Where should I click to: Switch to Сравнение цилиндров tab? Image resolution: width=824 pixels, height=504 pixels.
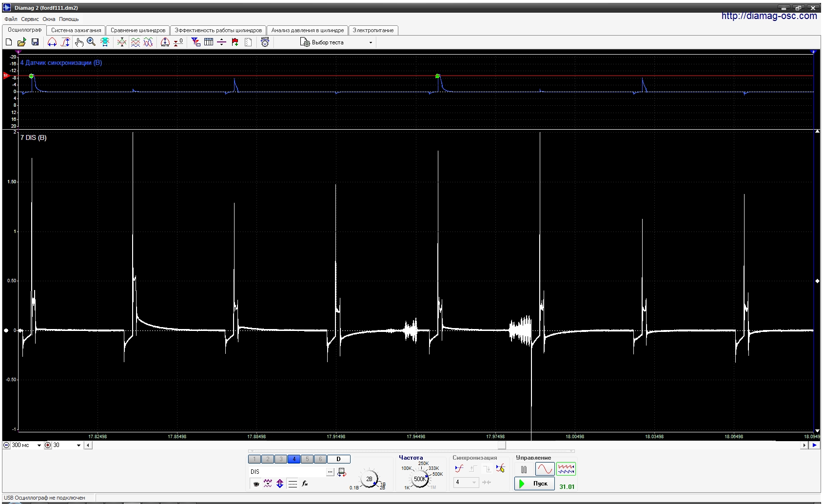pos(138,30)
